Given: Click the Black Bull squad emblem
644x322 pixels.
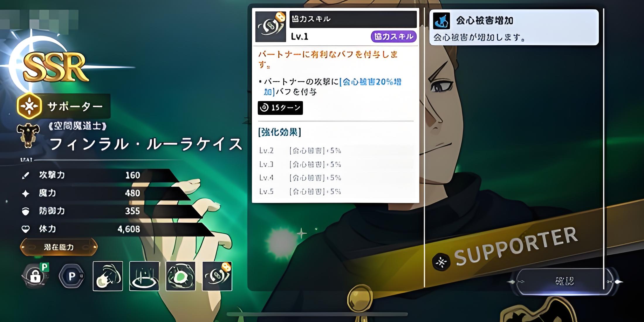Looking at the screenshot, I should click(x=28, y=136).
